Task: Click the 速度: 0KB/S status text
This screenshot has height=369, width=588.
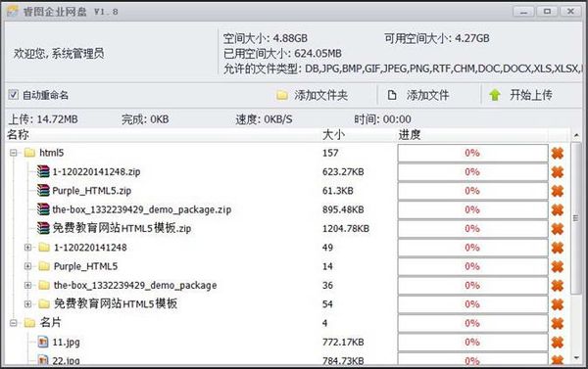Action: point(264,119)
